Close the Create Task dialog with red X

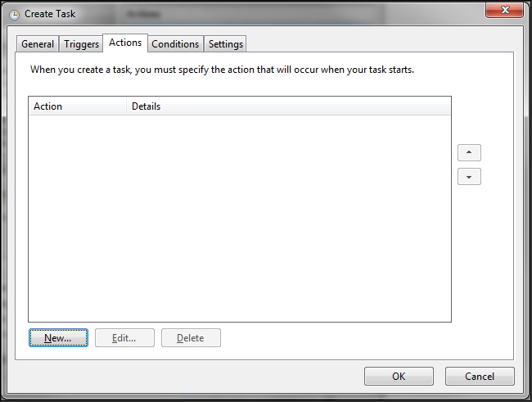point(504,10)
